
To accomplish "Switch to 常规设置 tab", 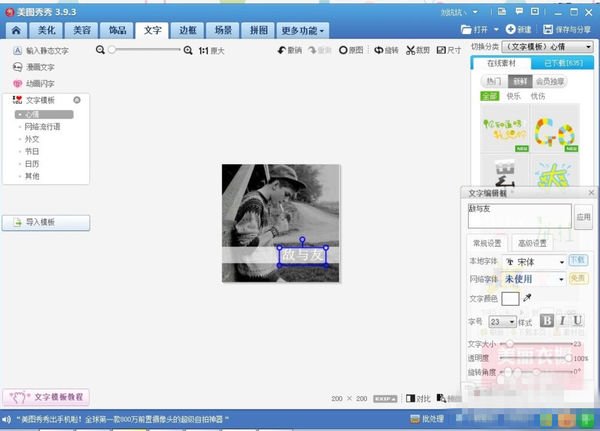I will click(x=487, y=243).
